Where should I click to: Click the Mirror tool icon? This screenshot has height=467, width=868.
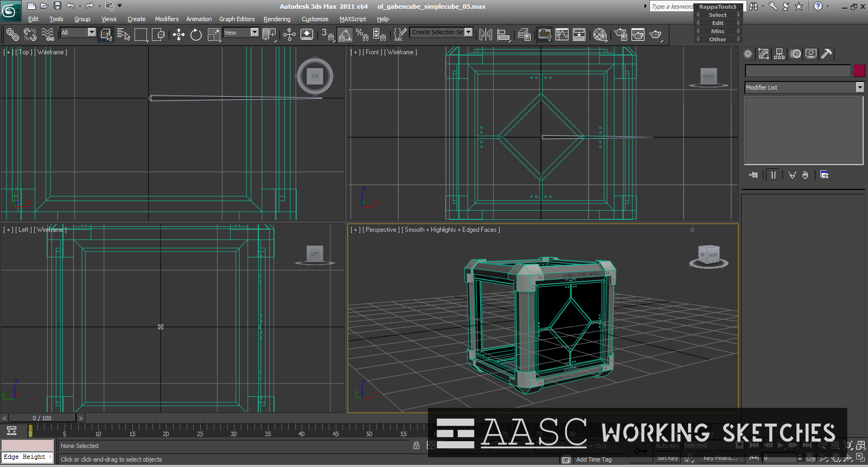[486, 35]
